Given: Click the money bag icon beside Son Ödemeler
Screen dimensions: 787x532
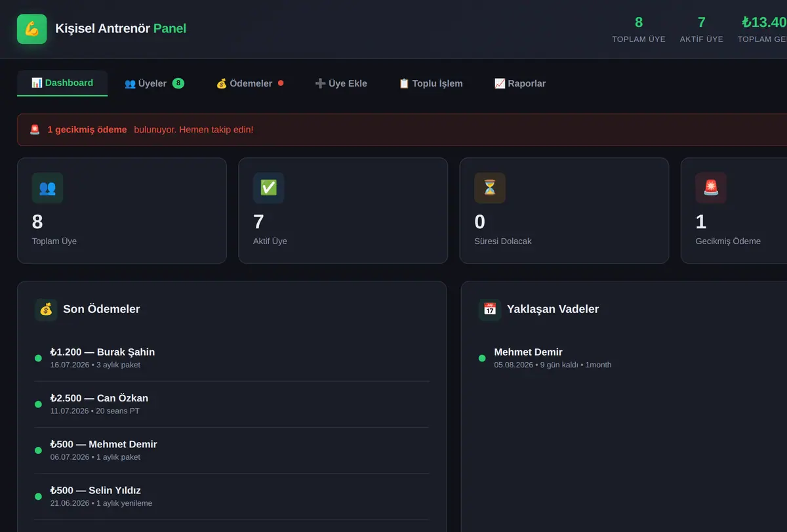Looking at the screenshot, I should coord(46,310).
